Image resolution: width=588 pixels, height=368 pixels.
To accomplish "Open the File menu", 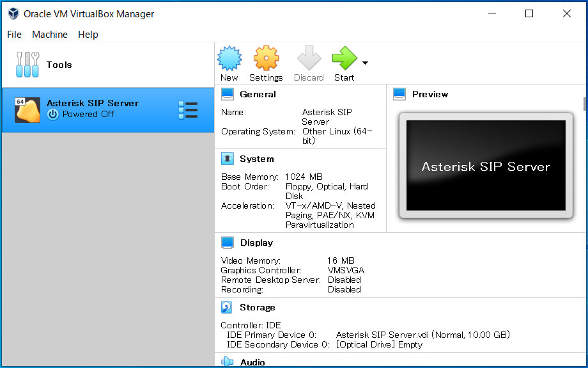I will pyautogui.click(x=14, y=35).
